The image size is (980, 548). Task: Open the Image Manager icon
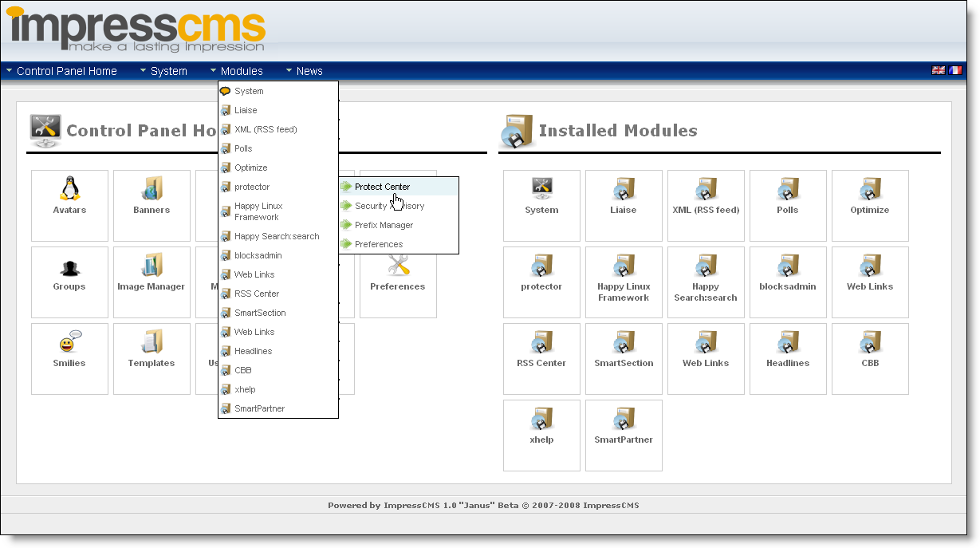(152, 266)
